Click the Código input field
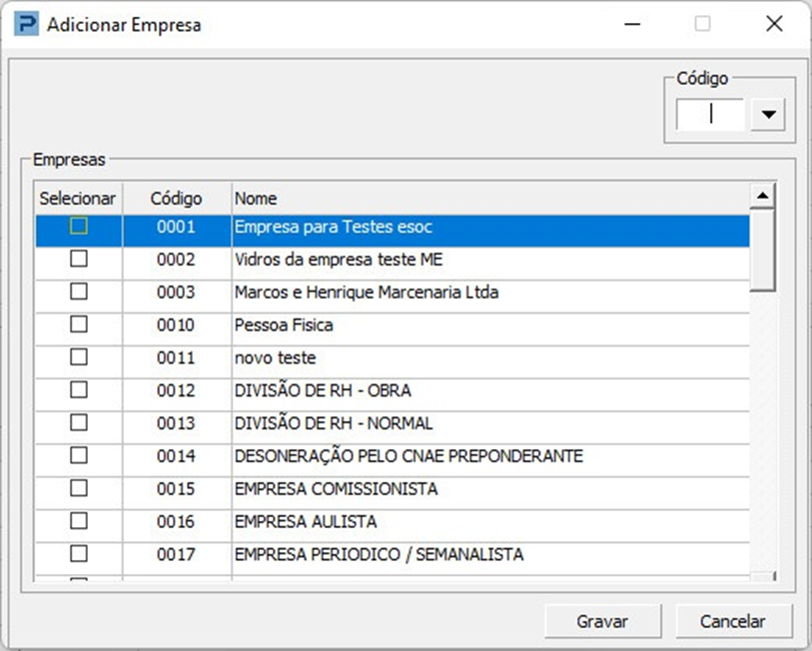Screen dimensions: 812x651 710,114
